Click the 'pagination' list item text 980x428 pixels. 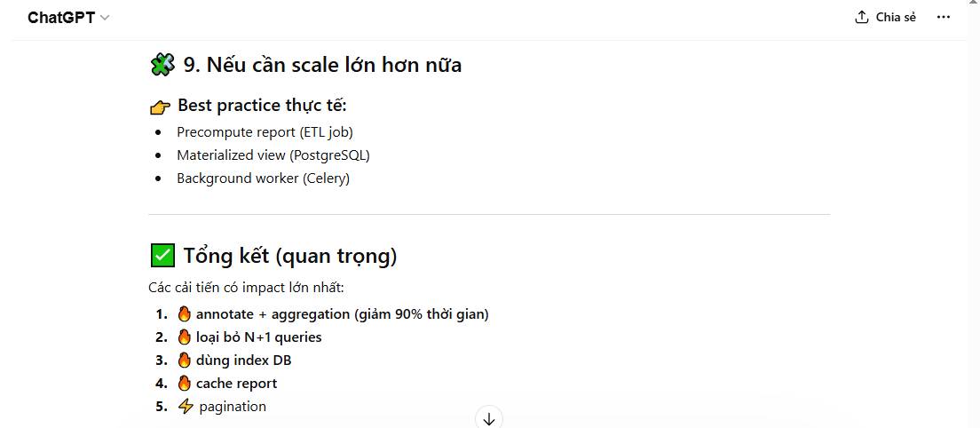[233, 407]
